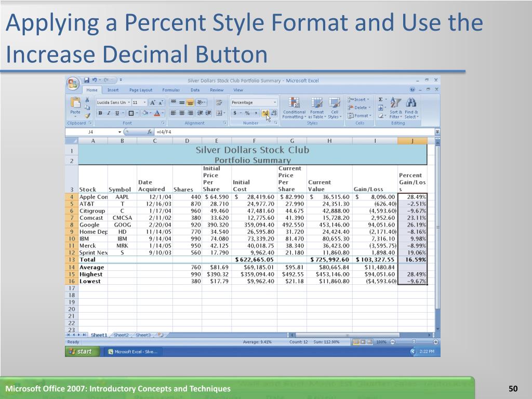Click the Fill down-arrow icon in Editing group
Image resolution: width=532 pixels, height=399 pixels.
[381, 108]
